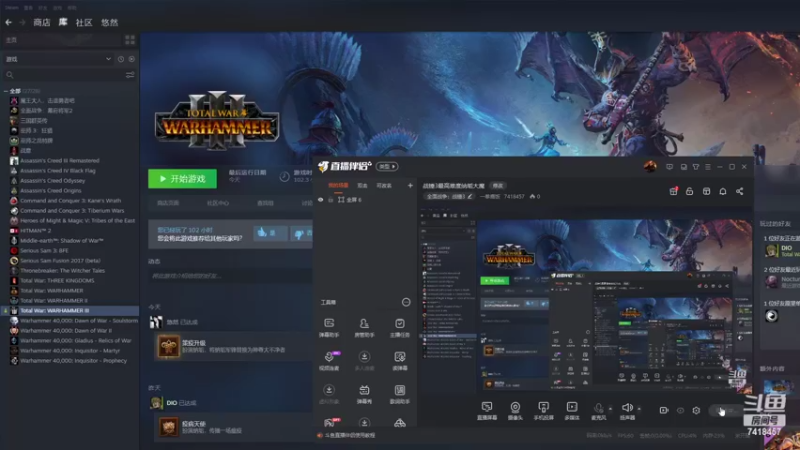Open the 弹幕助手 tool
The image size is (800, 450).
(329, 328)
